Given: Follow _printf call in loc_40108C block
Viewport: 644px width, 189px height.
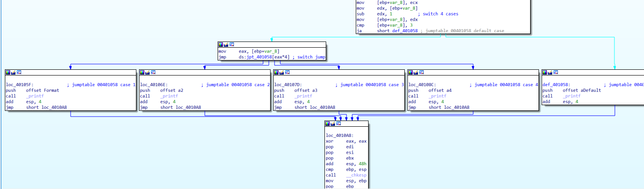Looking at the screenshot, I should 437,96.
